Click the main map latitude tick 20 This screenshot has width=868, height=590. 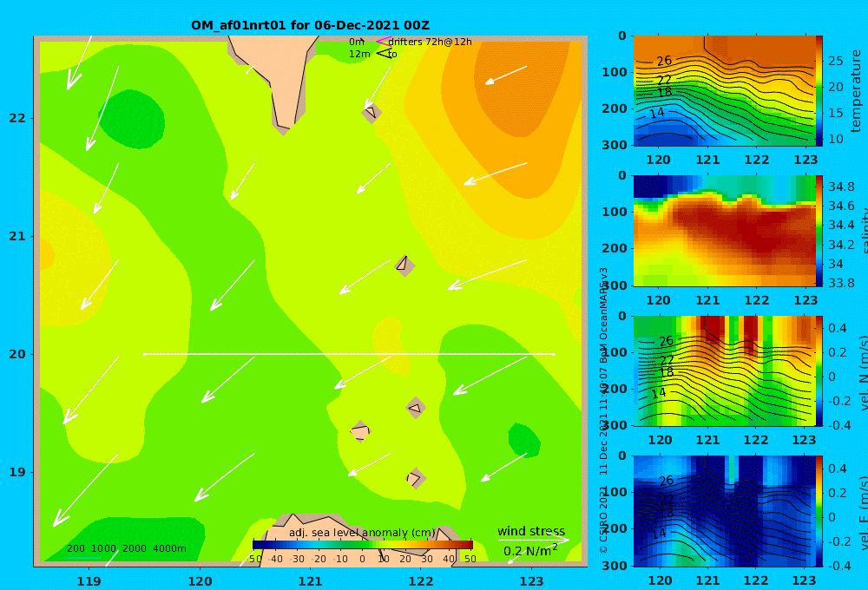coord(17,354)
